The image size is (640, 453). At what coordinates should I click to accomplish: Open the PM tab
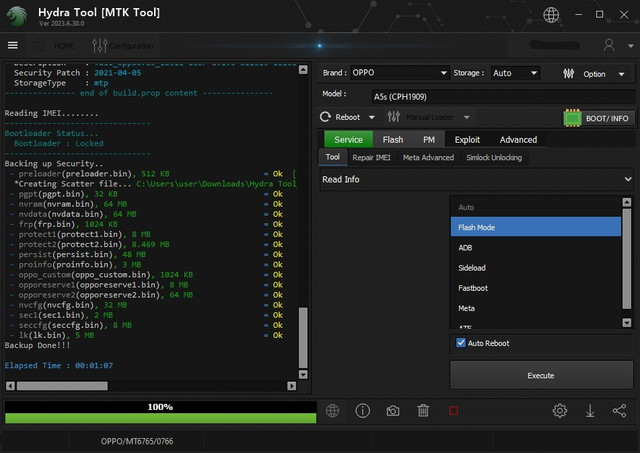click(x=429, y=140)
